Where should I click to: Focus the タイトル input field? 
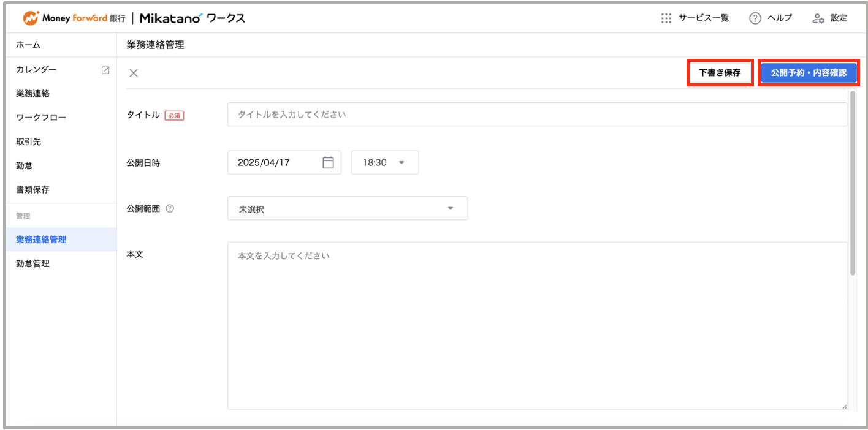coord(538,115)
